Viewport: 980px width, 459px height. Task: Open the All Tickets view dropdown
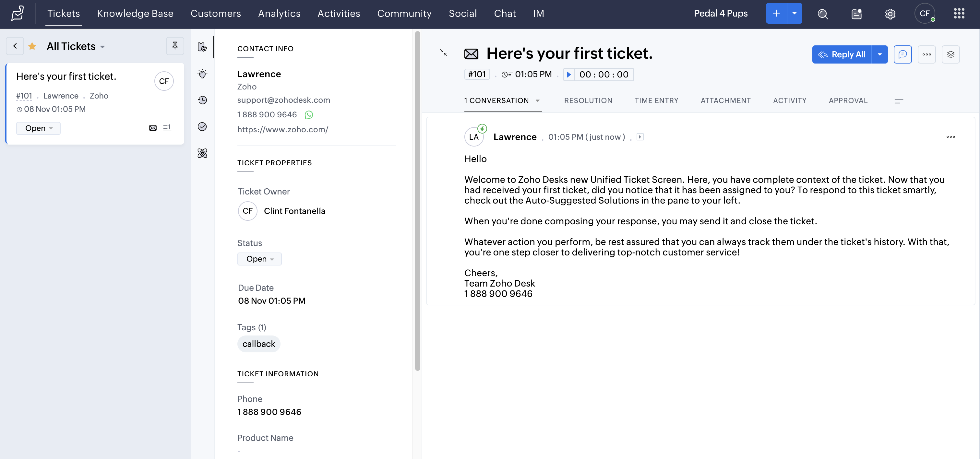click(102, 46)
